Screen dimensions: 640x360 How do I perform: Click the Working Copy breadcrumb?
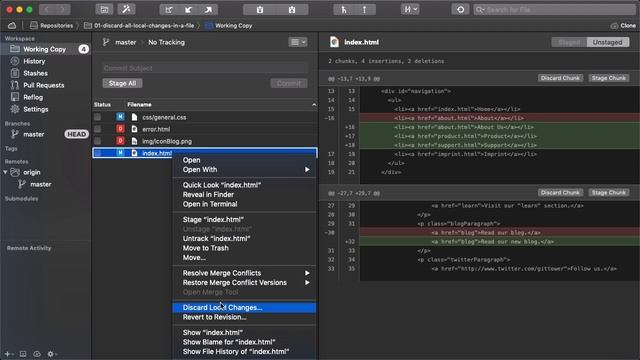(x=229, y=25)
